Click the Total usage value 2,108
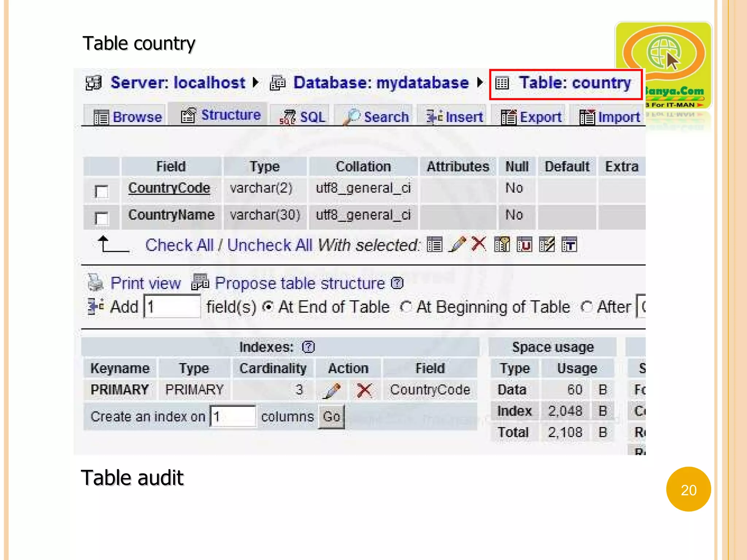Image resolution: width=747 pixels, height=560 pixels. pos(565,432)
